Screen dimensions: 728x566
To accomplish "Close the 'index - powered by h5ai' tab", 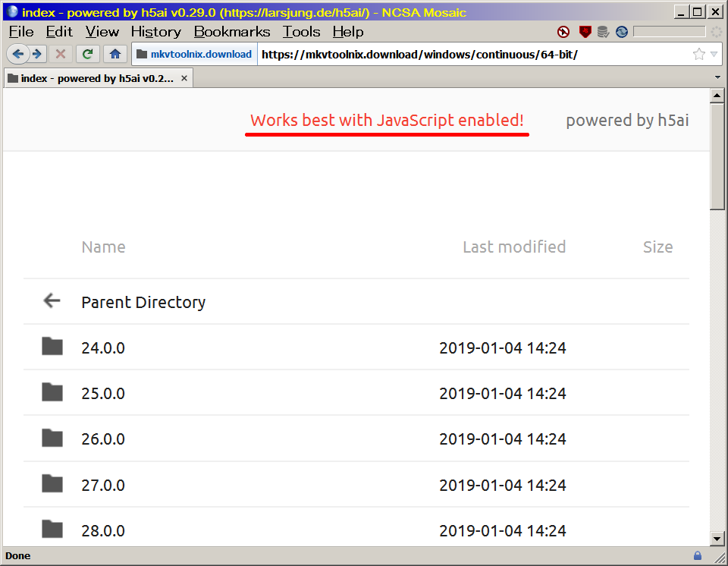I will pos(184,78).
